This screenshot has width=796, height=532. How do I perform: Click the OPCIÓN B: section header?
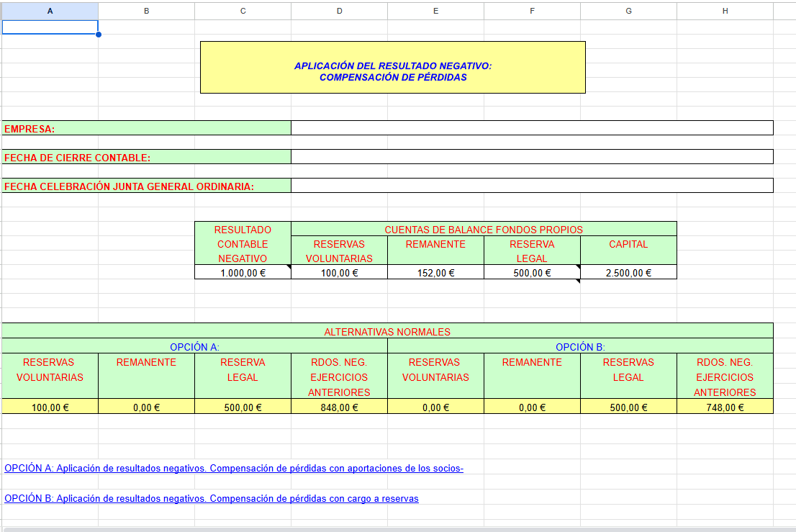click(580, 347)
